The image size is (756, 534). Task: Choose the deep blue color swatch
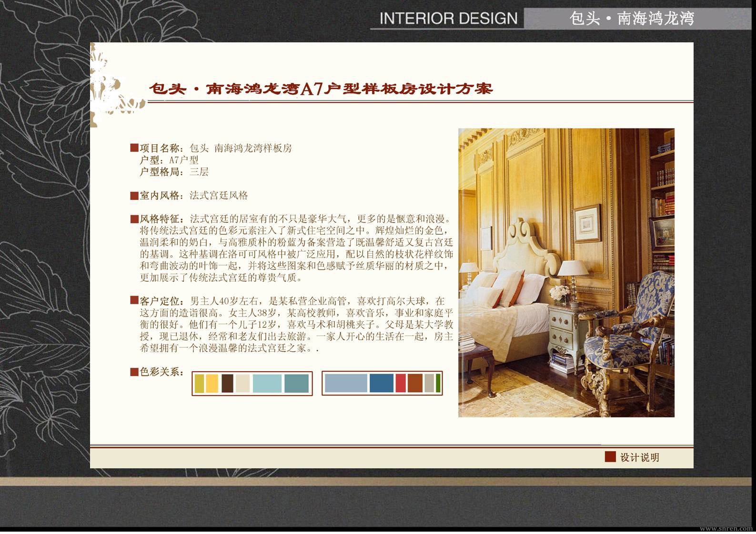(x=382, y=383)
